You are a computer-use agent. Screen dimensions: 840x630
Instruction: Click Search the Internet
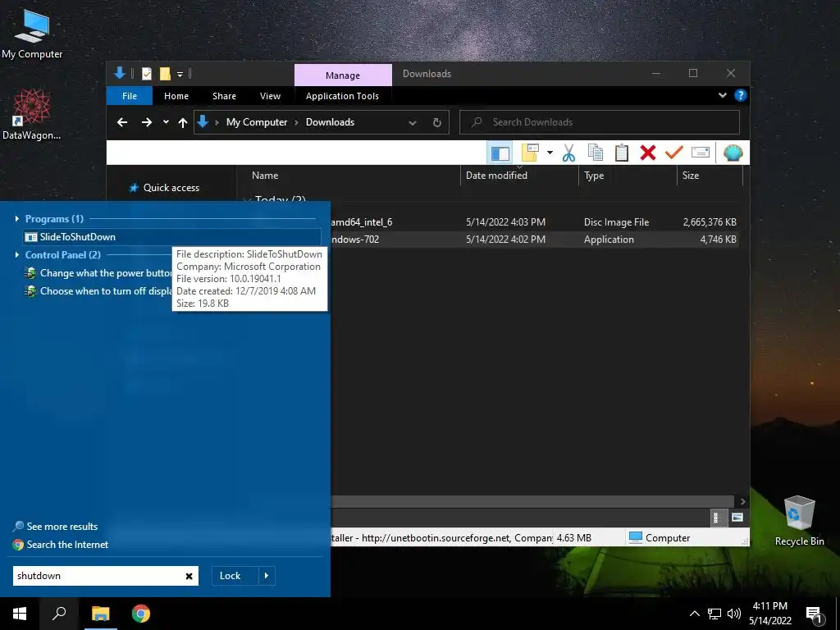pos(61,545)
